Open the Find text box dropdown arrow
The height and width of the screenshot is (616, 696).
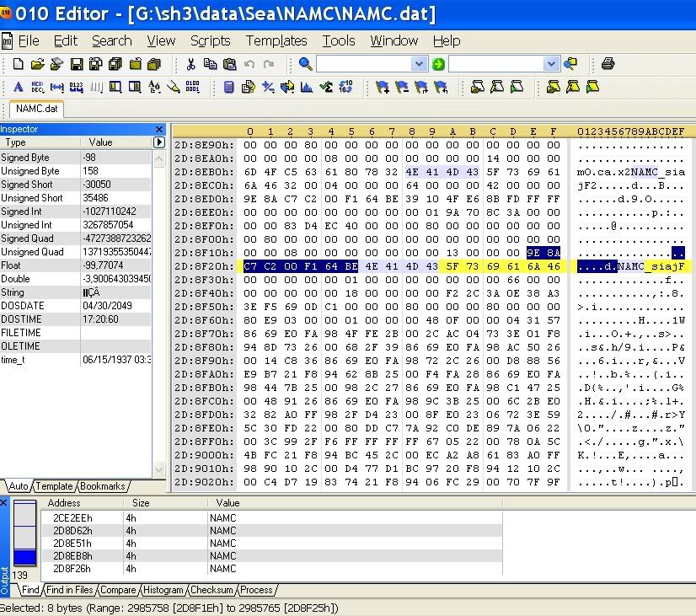pos(419,64)
